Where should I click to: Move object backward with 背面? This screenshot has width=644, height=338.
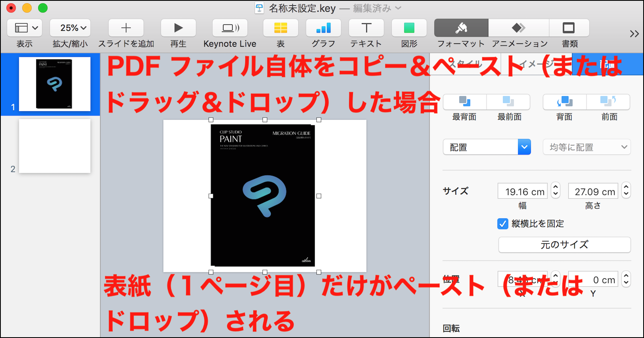(565, 102)
